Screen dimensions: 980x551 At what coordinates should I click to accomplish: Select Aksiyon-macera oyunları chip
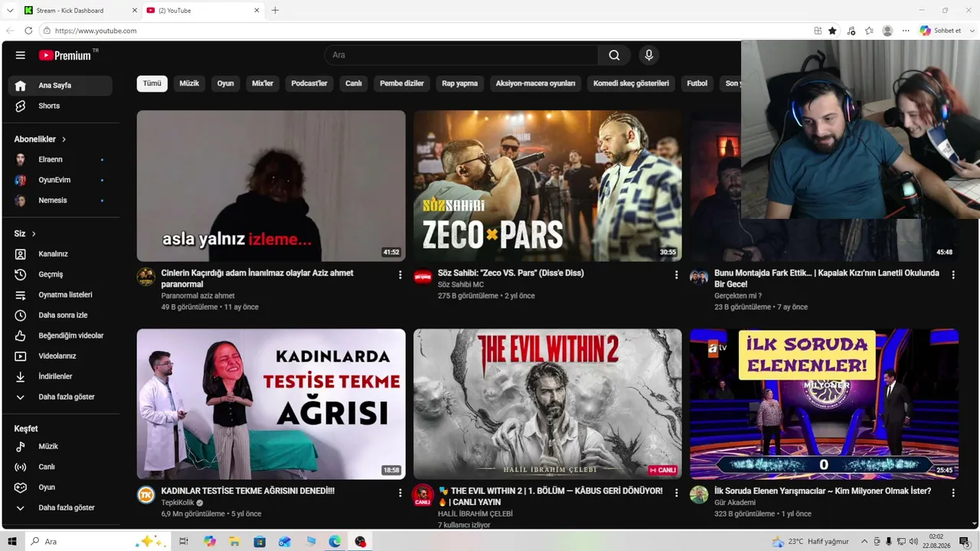(535, 83)
